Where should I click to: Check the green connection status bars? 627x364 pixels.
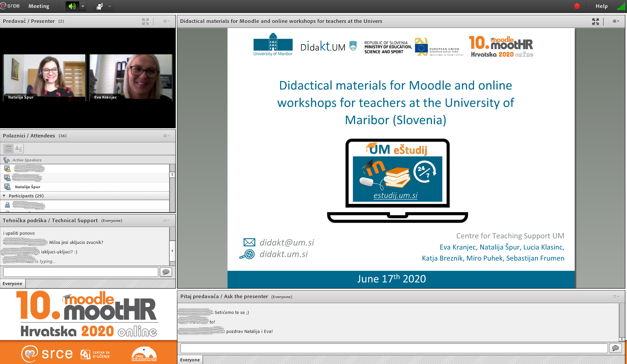[621, 6]
